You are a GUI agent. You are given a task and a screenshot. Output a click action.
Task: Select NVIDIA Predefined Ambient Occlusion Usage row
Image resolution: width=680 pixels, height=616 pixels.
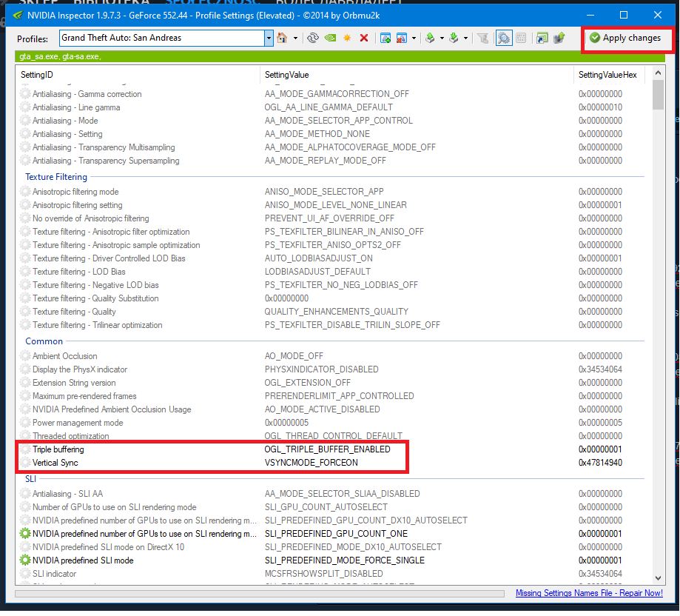[331, 409]
